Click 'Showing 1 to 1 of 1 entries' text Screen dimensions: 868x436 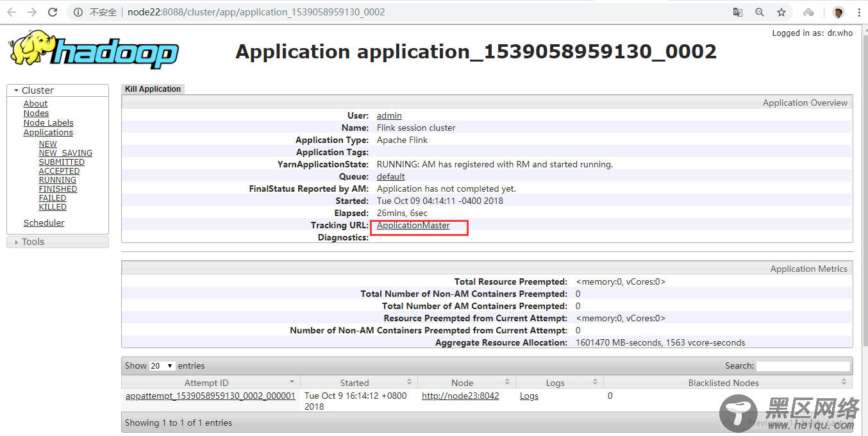point(178,423)
